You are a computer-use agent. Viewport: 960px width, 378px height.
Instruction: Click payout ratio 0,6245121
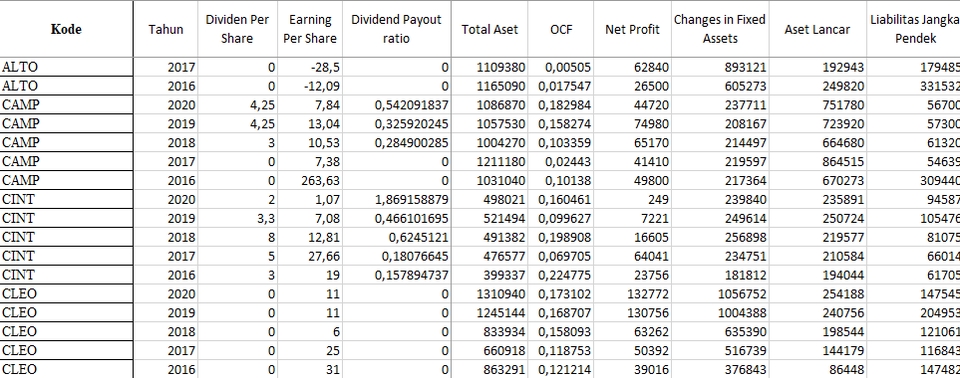pos(396,237)
